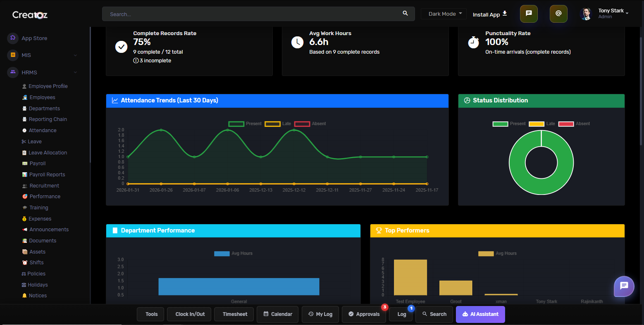Screen dimensions: 644x325
Task: Click the Install App download icon
Action: (505, 14)
